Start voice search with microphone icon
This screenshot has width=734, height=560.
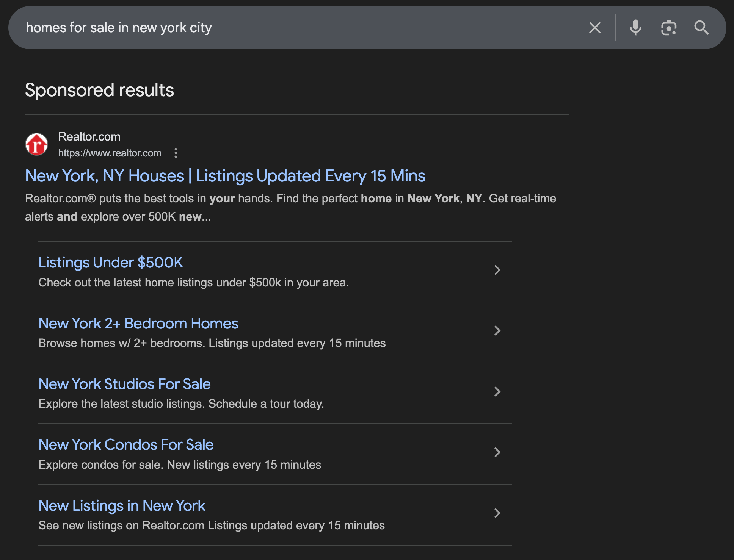[x=635, y=28]
